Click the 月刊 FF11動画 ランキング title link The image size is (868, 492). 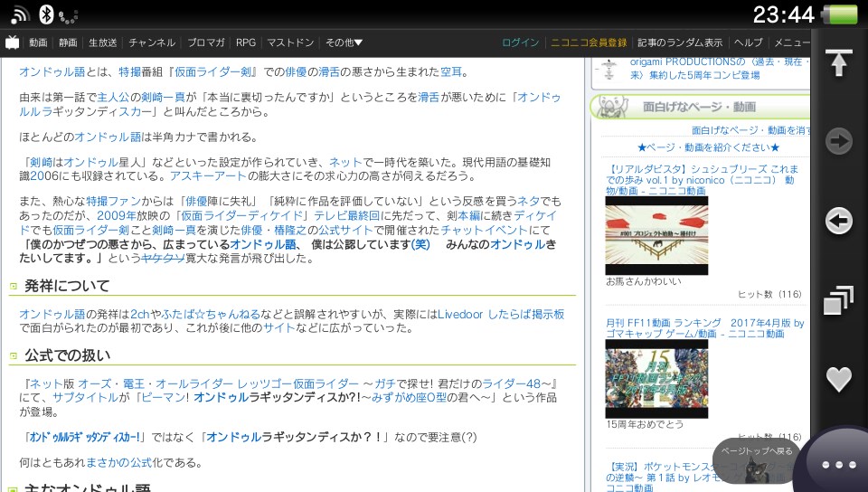coord(704,328)
